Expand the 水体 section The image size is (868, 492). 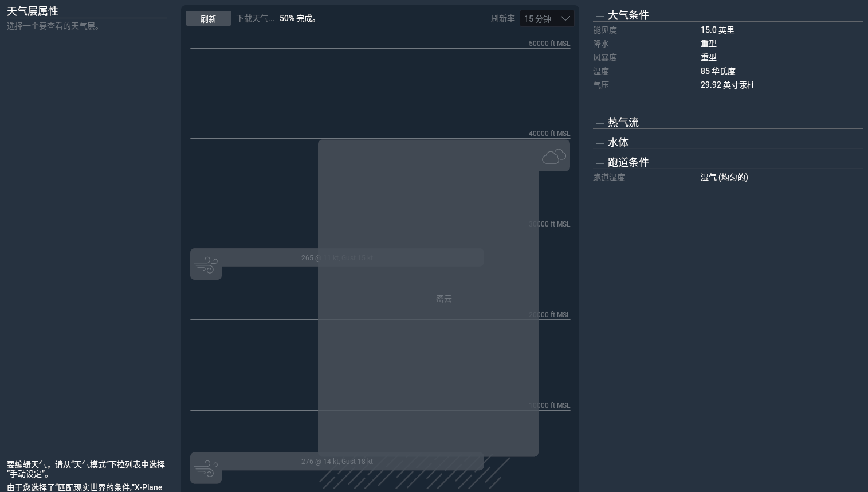click(x=600, y=143)
